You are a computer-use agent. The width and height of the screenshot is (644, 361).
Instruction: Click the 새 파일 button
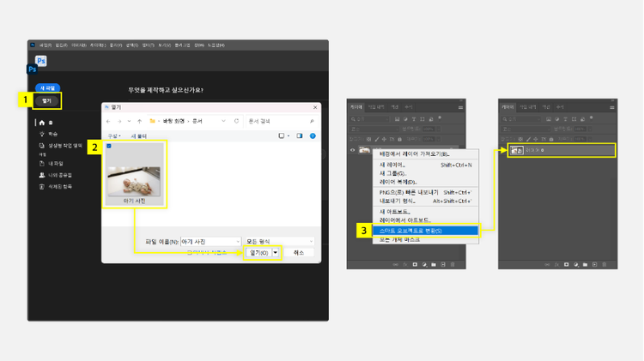pyautogui.click(x=47, y=88)
